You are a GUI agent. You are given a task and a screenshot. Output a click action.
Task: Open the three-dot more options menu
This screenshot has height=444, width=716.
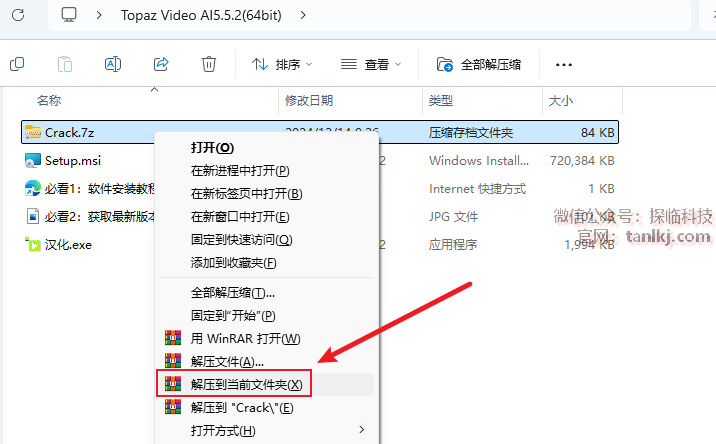point(563,65)
